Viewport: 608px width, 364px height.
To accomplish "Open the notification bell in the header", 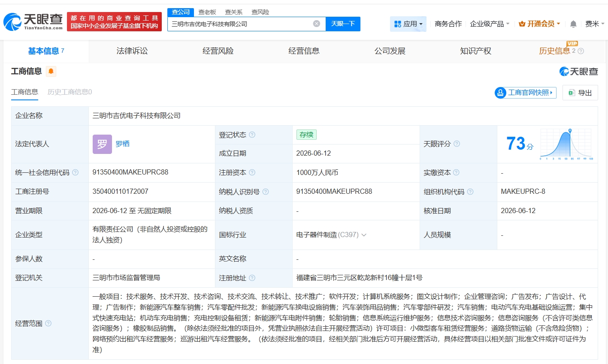I will [x=573, y=24].
